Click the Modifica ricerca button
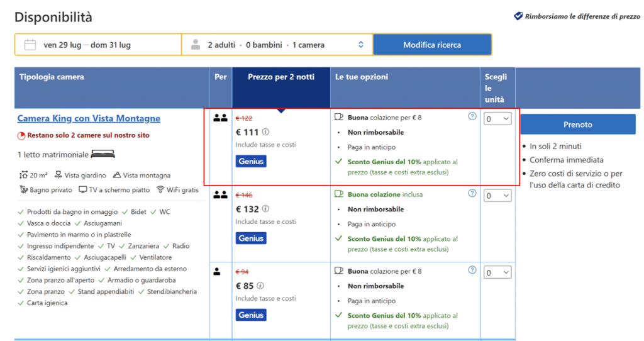 pyautogui.click(x=432, y=45)
